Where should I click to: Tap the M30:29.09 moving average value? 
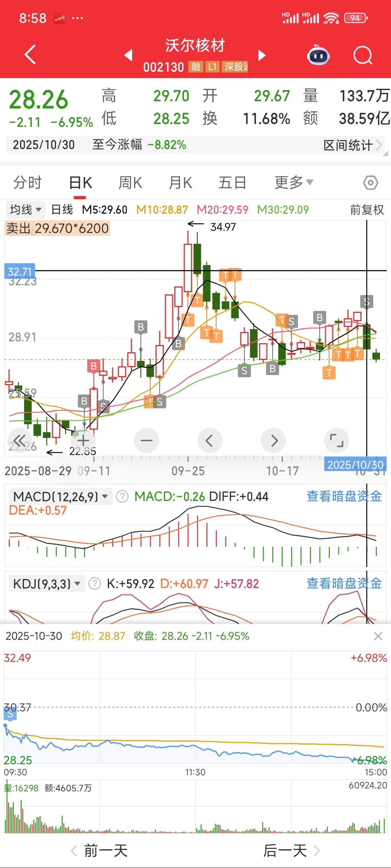pyautogui.click(x=283, y=210)
